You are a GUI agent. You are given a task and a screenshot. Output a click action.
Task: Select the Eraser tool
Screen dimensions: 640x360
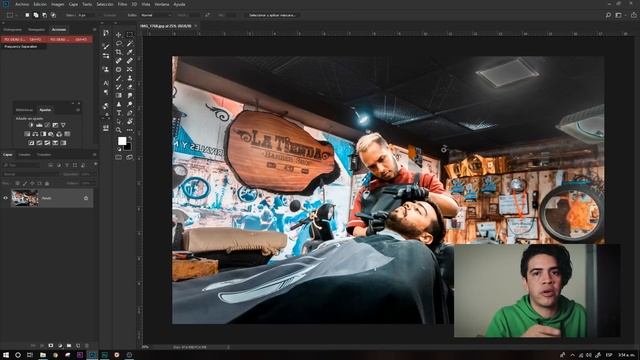[x=129, y=87]
